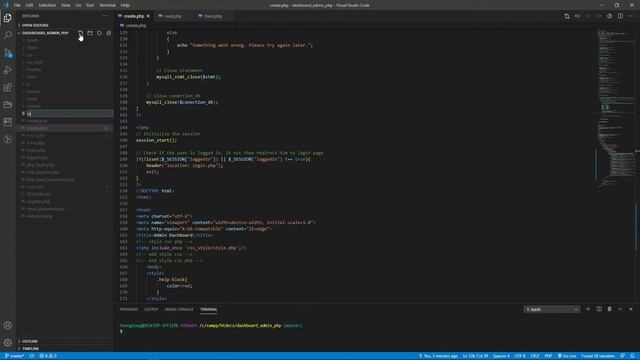Open the bash terminal selector dropdown
640x360 pixels.
(551, 309)
